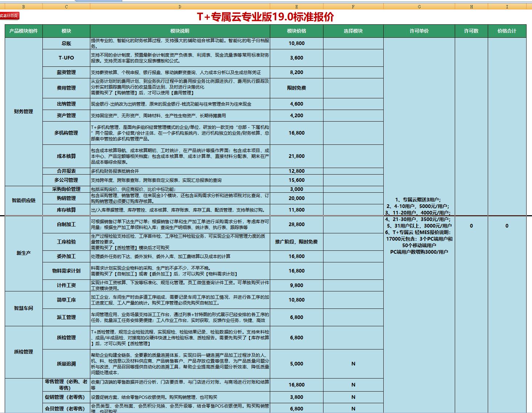
Task: Click the 薪资管理 price 8,200
Action: (297, 72)
